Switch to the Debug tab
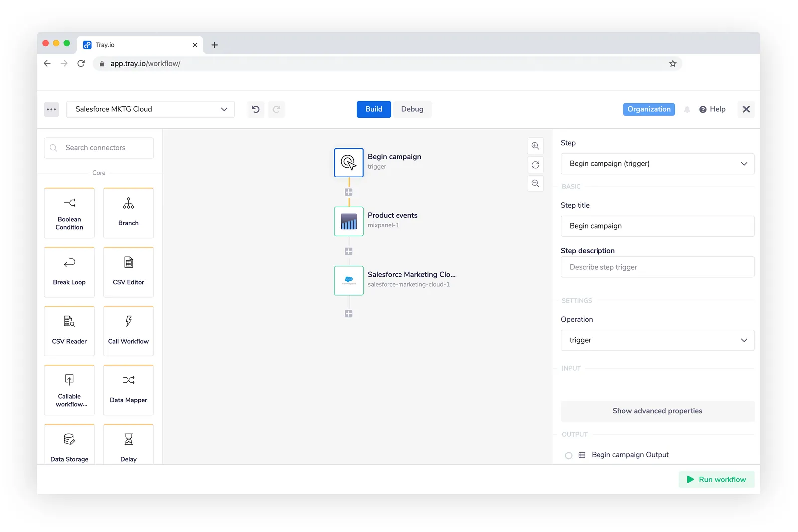 point(412,109)
